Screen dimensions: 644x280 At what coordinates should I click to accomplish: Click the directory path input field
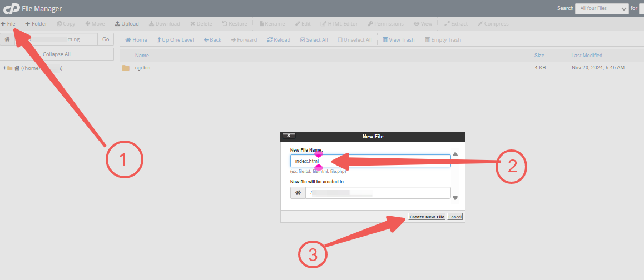56,39
